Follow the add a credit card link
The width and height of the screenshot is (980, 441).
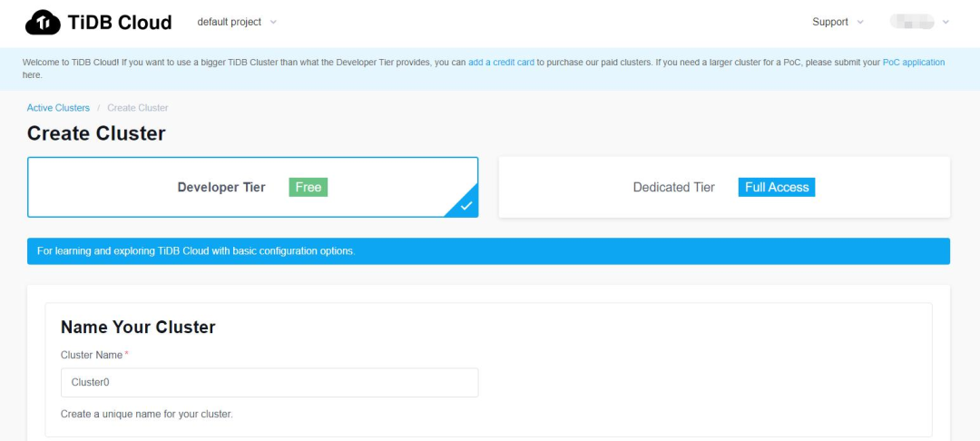(501, 63)
